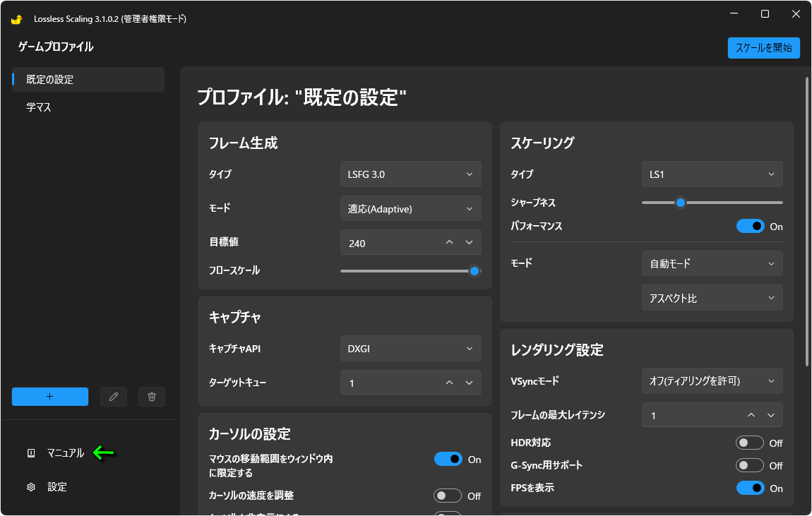Select the 学マス profile
This screenshot has width=812, height=516.
[40, 108]
